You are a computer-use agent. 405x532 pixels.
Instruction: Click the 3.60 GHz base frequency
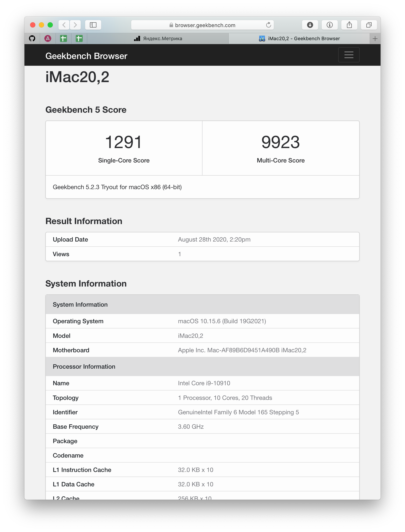(x=191, y=427)
